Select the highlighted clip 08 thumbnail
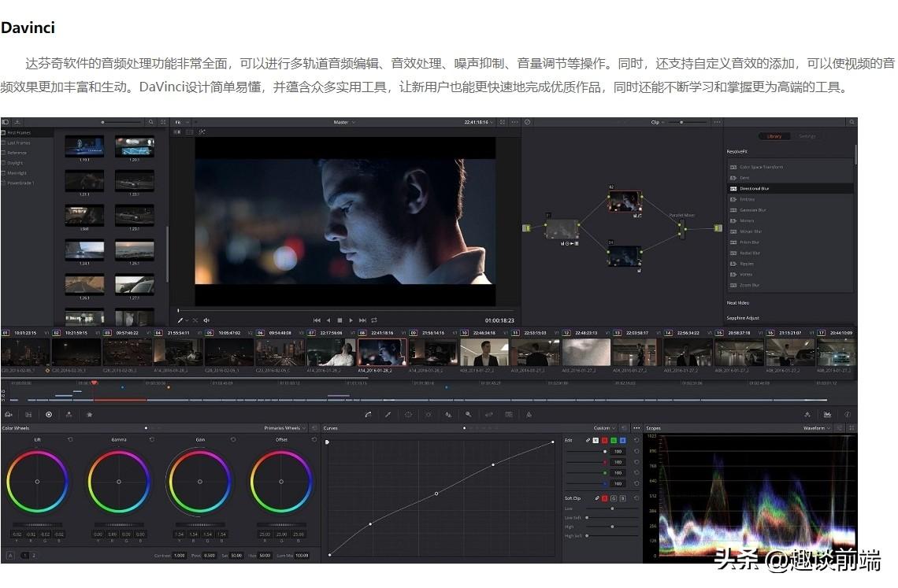The image size is (898, 588). [382, 352]
